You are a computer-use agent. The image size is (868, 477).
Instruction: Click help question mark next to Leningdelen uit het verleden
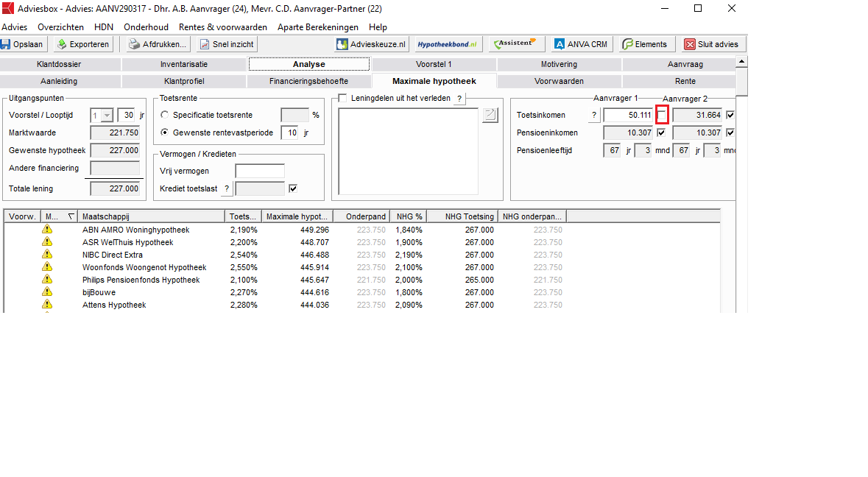(x=459, y=99)
